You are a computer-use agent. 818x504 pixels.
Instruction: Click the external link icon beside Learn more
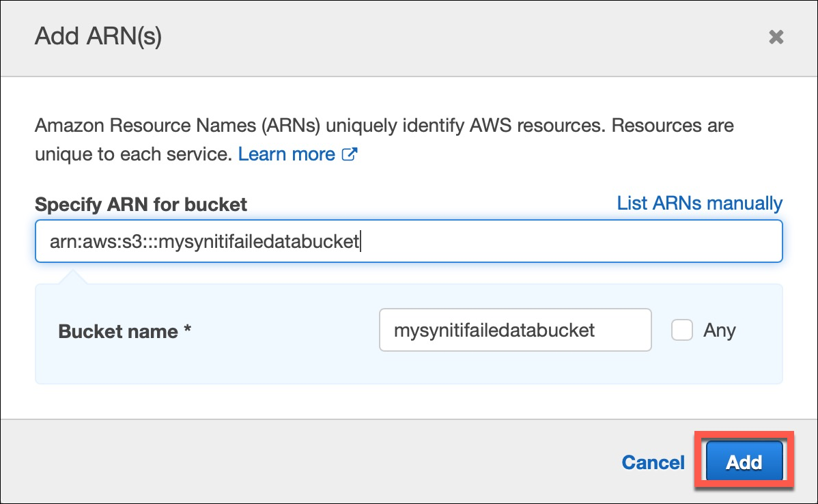click(x=349, y=154)
